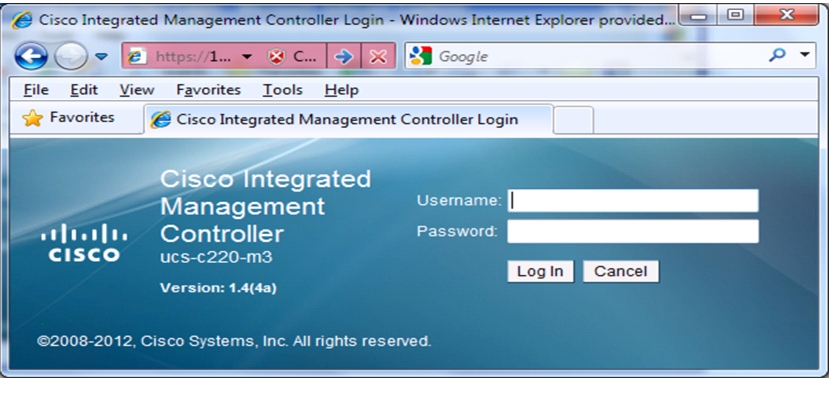Viewport: 831px width, 405px height.
Task: Select the Cisco Integrated Management Controller Login tab
Action: [x=348, y=120]
